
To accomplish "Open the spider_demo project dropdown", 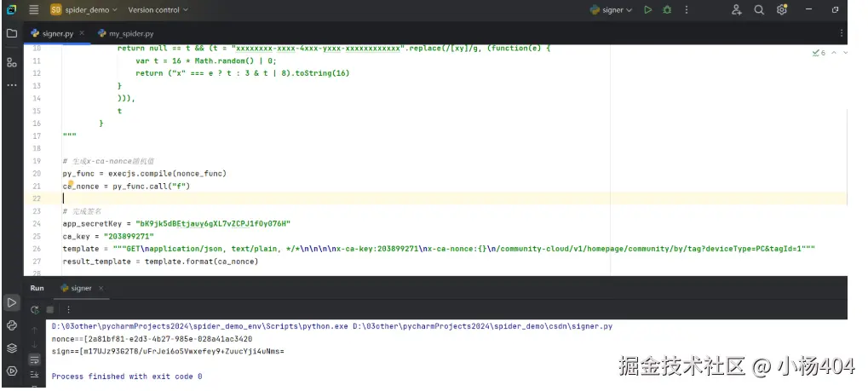I will coord(84,10).
